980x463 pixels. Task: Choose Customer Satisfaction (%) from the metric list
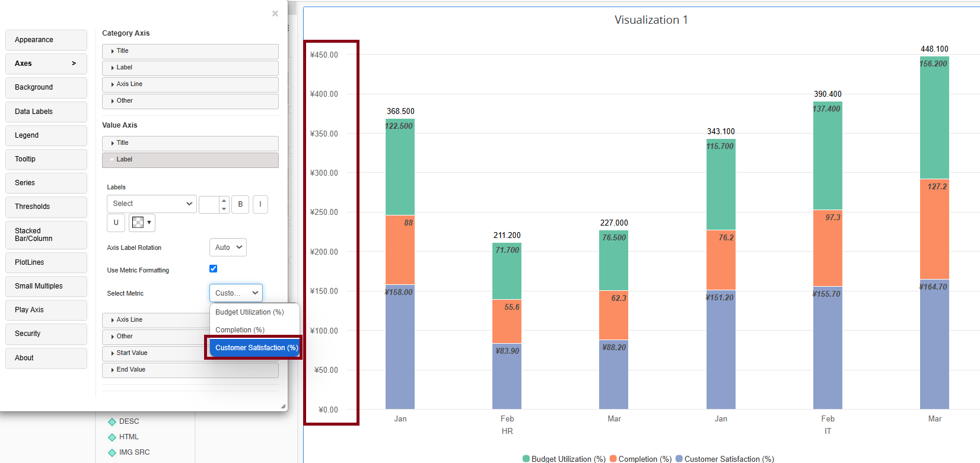[256, 348]
